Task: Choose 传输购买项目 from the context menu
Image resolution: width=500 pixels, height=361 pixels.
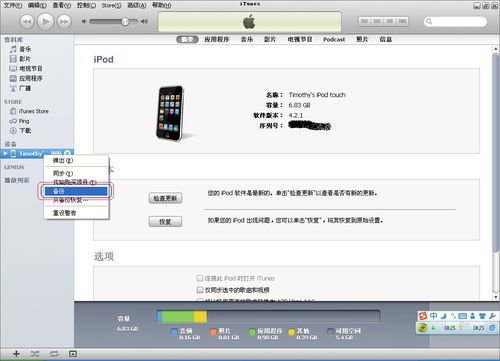Action: (76, 182)
